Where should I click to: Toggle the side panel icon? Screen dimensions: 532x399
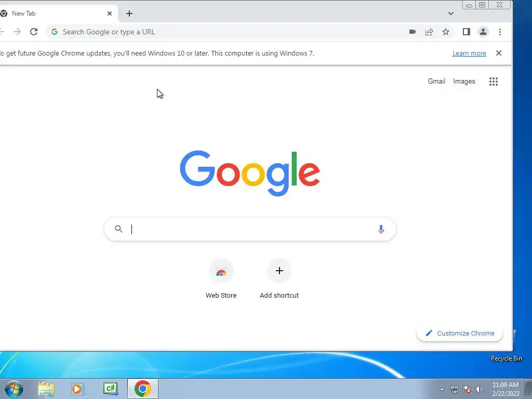[467, 32]
